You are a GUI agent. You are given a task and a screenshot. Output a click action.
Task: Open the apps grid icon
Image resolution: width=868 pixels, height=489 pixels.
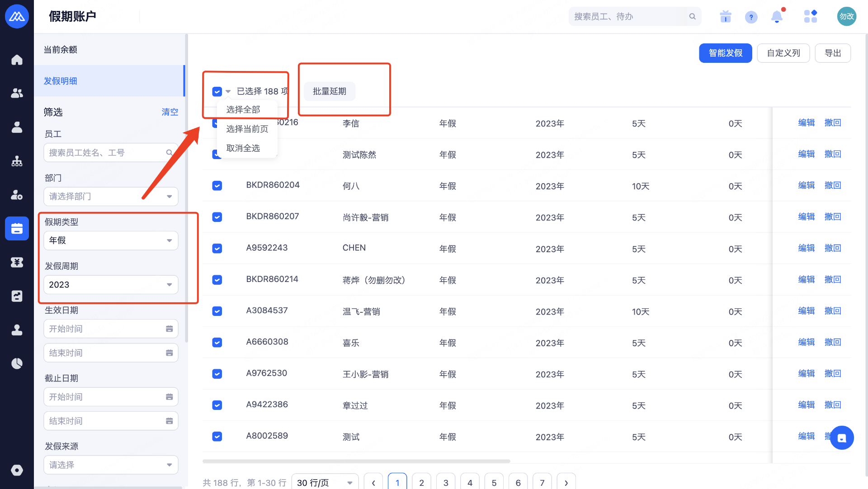tap(810, 17)
